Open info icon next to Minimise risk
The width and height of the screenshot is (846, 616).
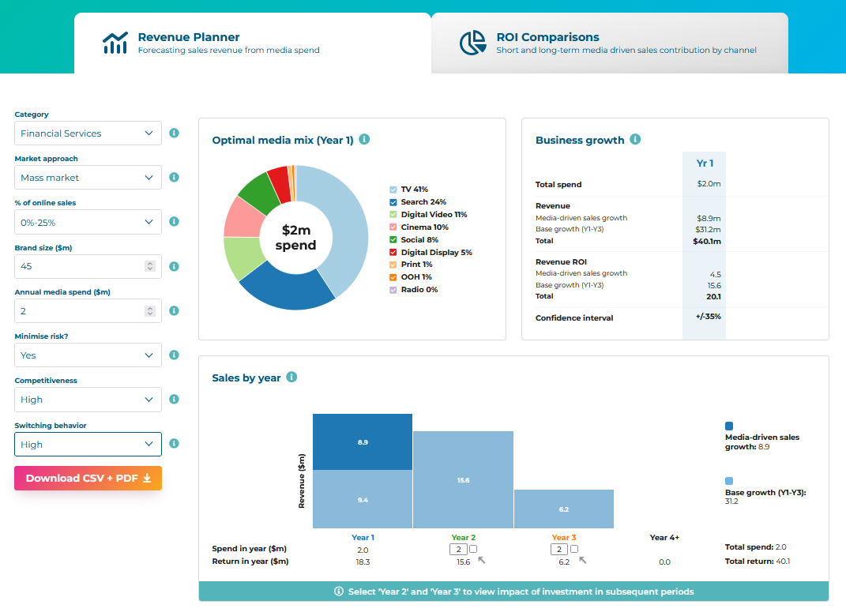[175, 355]
